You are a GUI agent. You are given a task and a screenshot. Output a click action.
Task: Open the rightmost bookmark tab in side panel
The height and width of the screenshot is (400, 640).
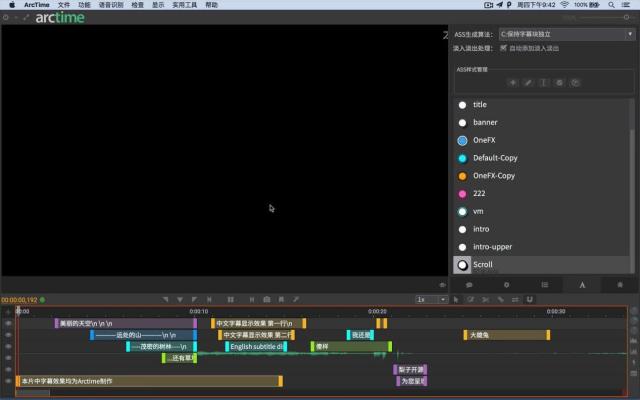pyautogui.click(x=620, y=285)
